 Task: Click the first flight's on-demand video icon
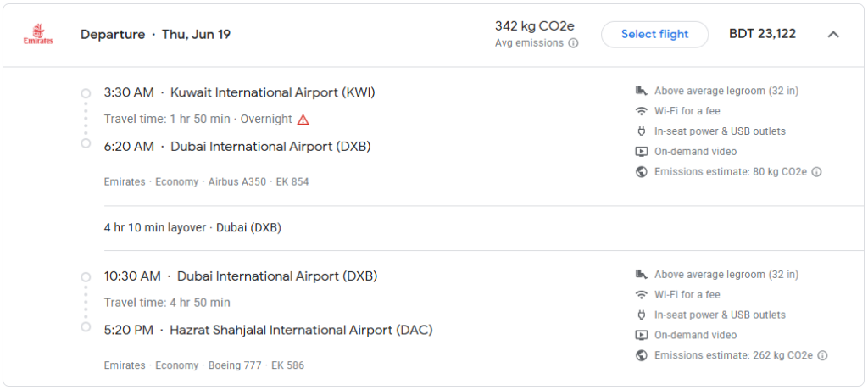pos(641,152)
